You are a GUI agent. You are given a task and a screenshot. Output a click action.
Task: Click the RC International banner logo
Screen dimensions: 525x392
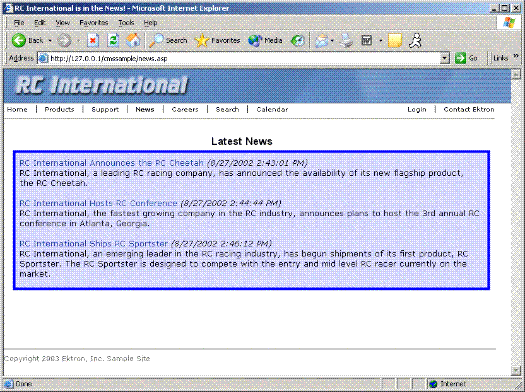[x=101, y=85]
